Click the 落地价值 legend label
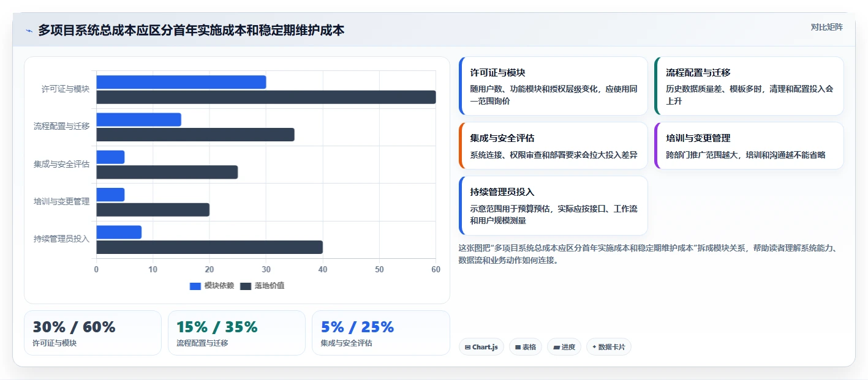868x380 pixels. coord(270,286)
